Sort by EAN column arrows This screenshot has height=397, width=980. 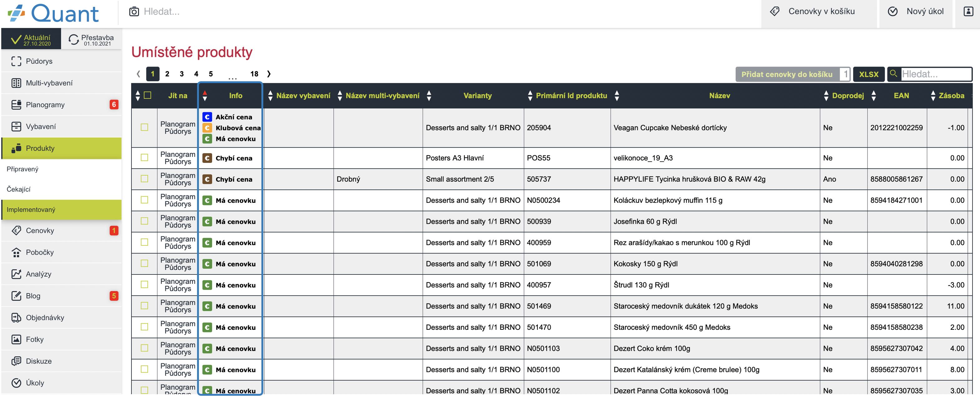tap(874, 96)
